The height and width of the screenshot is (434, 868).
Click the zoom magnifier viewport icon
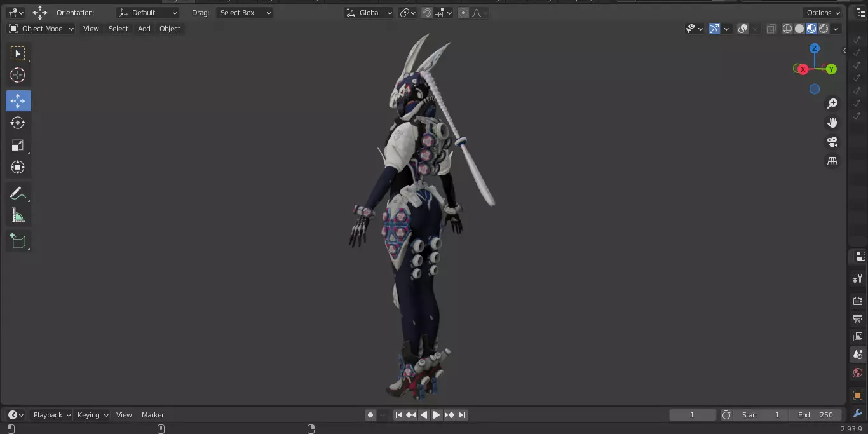tap(832, 104)
